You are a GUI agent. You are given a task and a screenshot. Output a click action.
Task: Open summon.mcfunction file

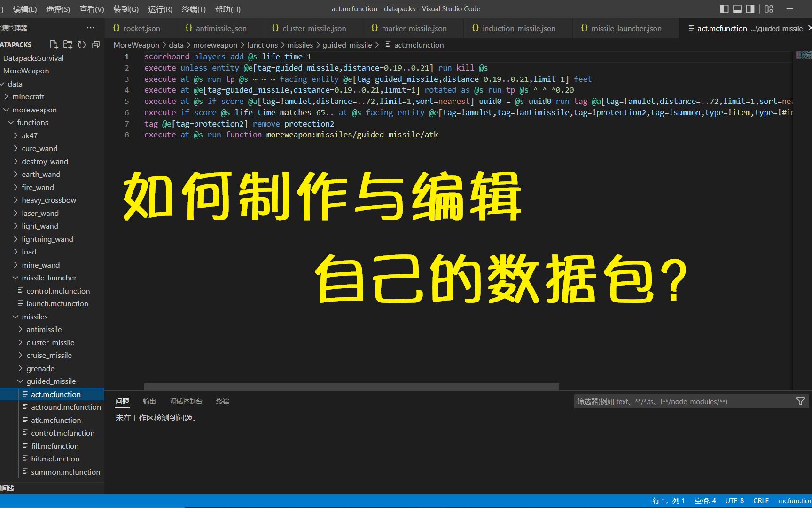coord(52,472)
